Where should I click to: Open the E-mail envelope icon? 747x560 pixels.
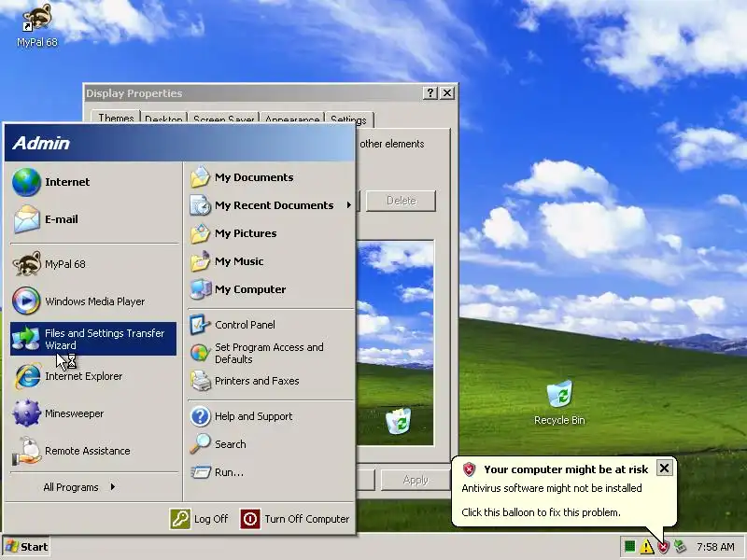click(x=26, y=219)
